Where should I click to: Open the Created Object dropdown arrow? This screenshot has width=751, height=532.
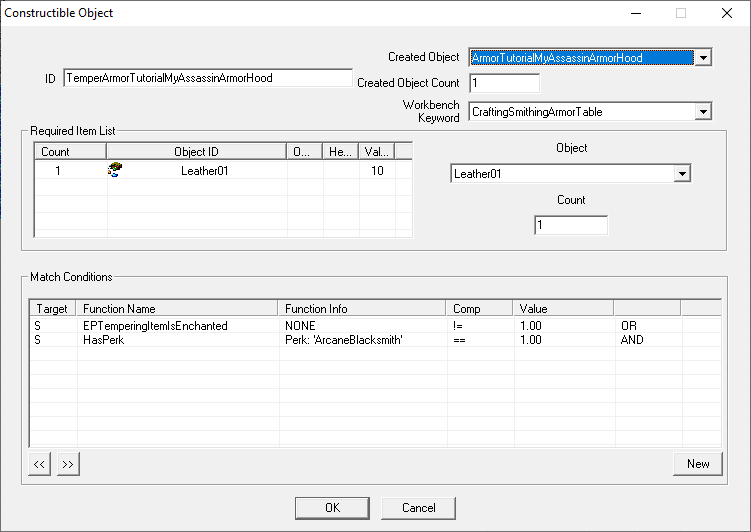tap(703, 58)
